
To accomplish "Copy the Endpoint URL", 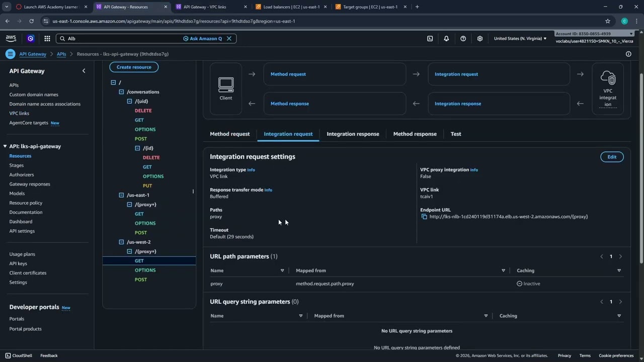I will (x=424, y=217).
